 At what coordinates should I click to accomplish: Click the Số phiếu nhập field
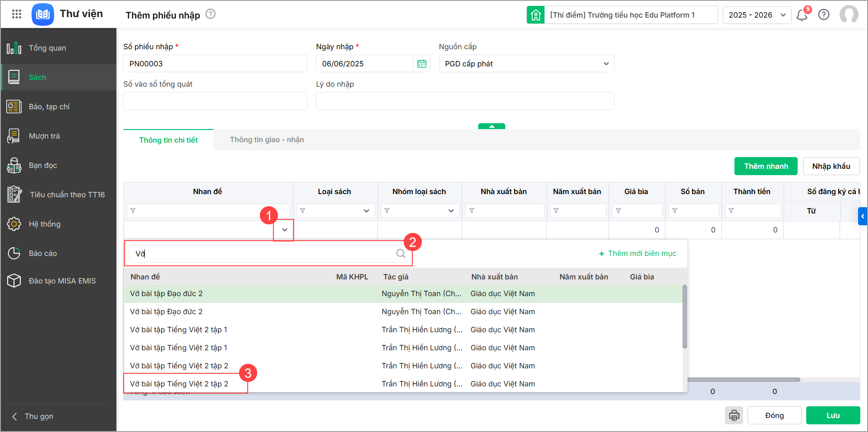point(215,64)
